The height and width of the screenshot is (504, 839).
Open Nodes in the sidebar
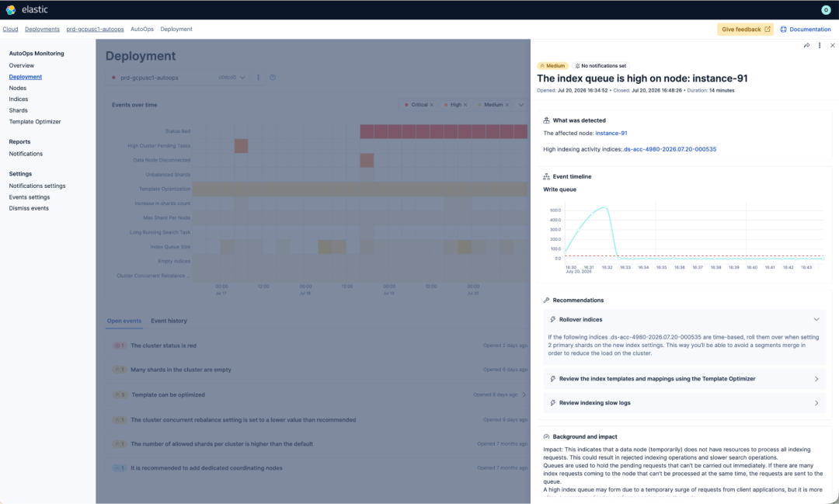pos(18,89)
